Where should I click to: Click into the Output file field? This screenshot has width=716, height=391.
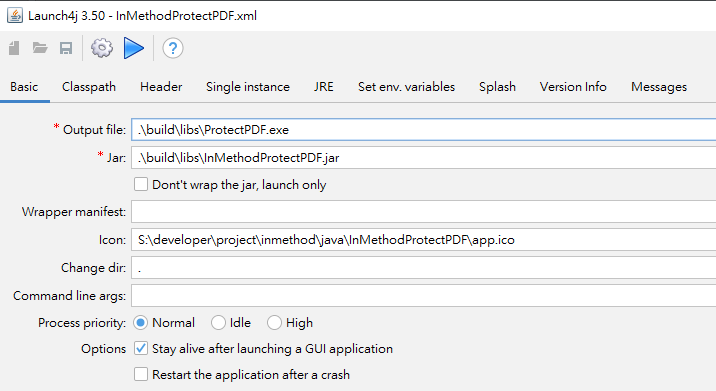point(423,130)
